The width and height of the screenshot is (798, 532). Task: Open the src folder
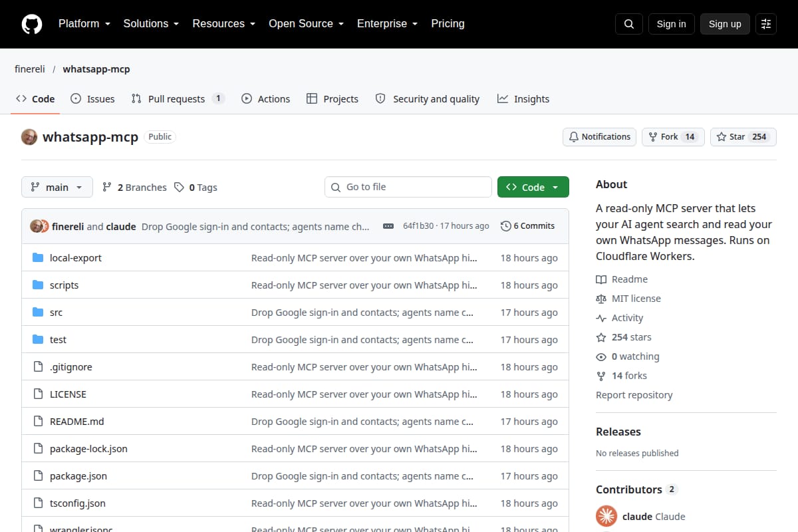pyautogui.click(x=56, y=313)
